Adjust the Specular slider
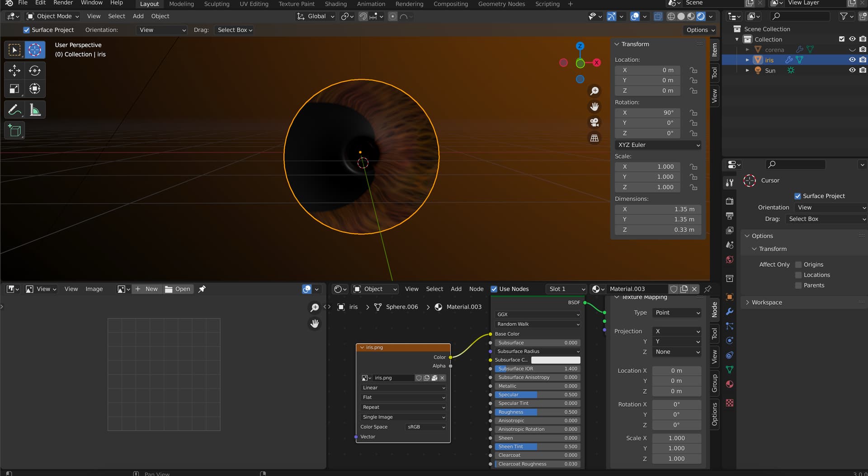 tap(538, 395)
